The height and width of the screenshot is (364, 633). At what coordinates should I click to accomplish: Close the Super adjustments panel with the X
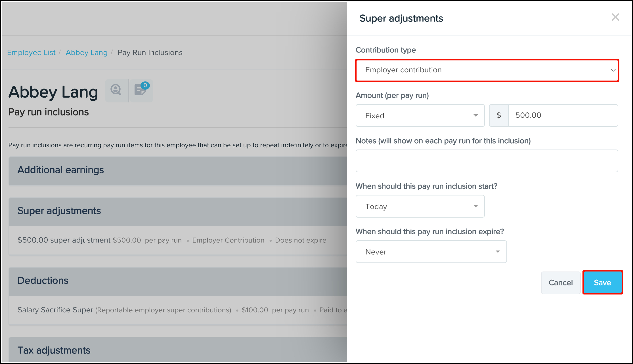point(615,17)
